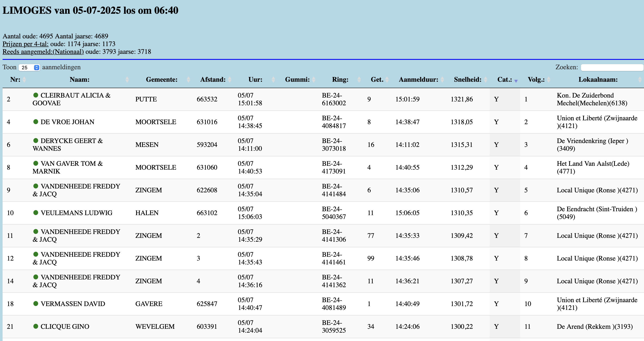Screen dimensions: 644x341
Task: Click green dot beside CLICQUE GINO
Action: (36, 326)
